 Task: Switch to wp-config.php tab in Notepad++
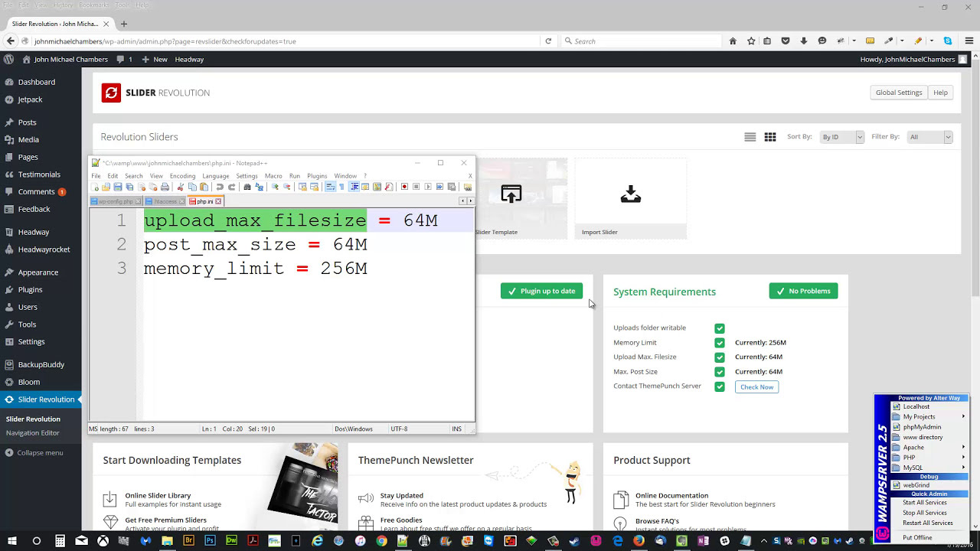(115, 201)
